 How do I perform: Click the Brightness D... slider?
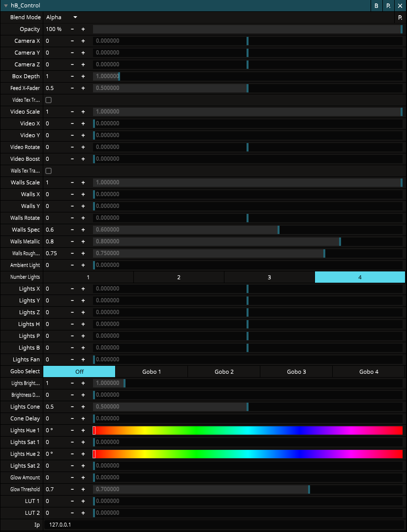point(248,395)
